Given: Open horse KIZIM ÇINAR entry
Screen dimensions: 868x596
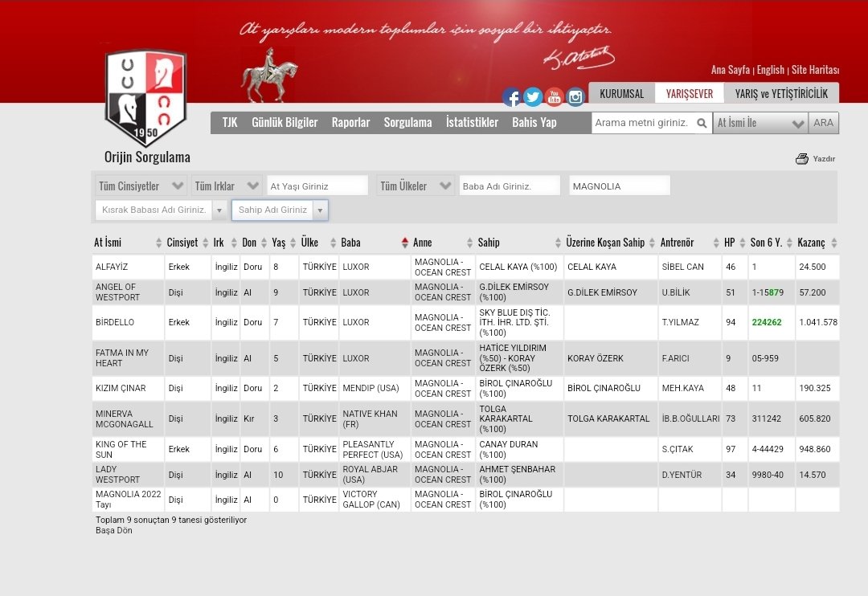Looking at the screenshot, I should [x=121, y=388].
